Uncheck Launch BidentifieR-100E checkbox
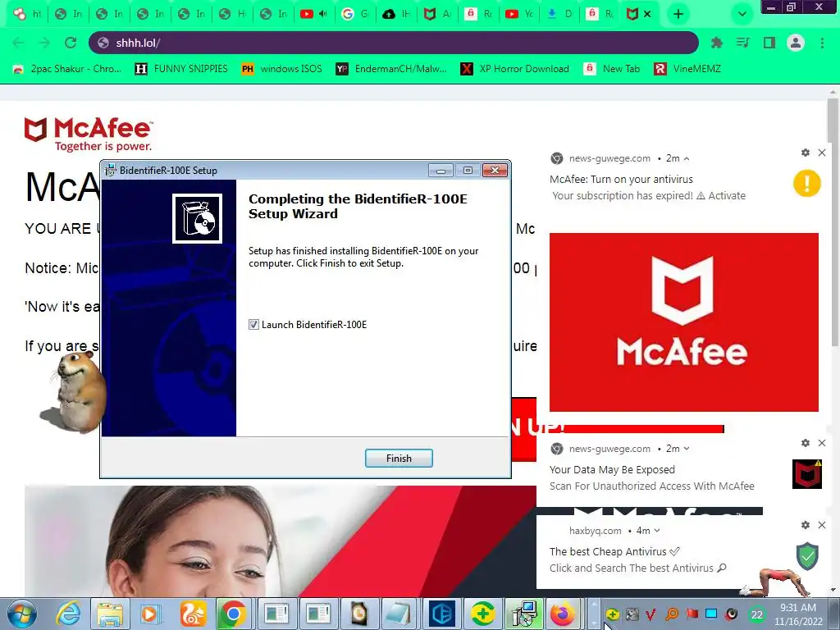 point(254,325)
